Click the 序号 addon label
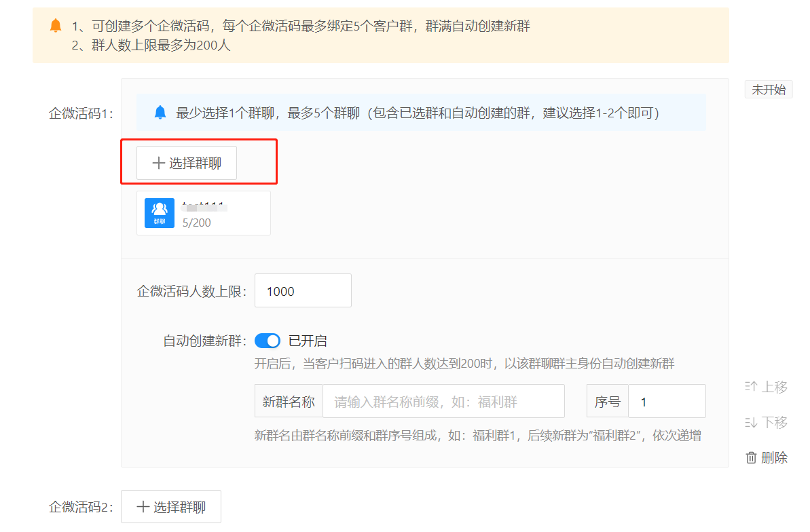The image size is (810, 532). [x=607, y=402]
